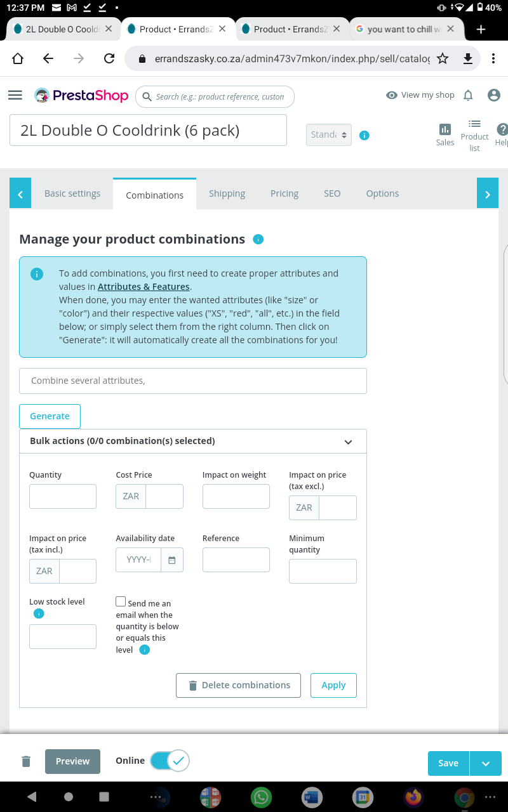
Task: Bookmark page with the star icon
Action: [443, 58]
